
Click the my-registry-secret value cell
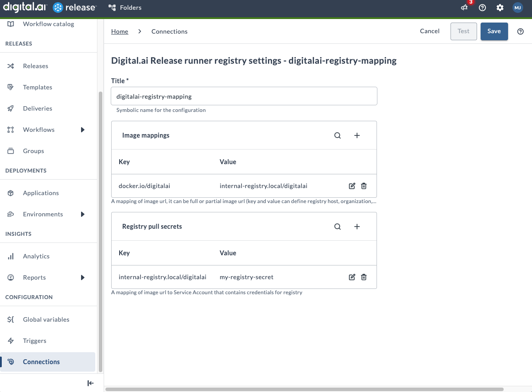click(246, 277)
